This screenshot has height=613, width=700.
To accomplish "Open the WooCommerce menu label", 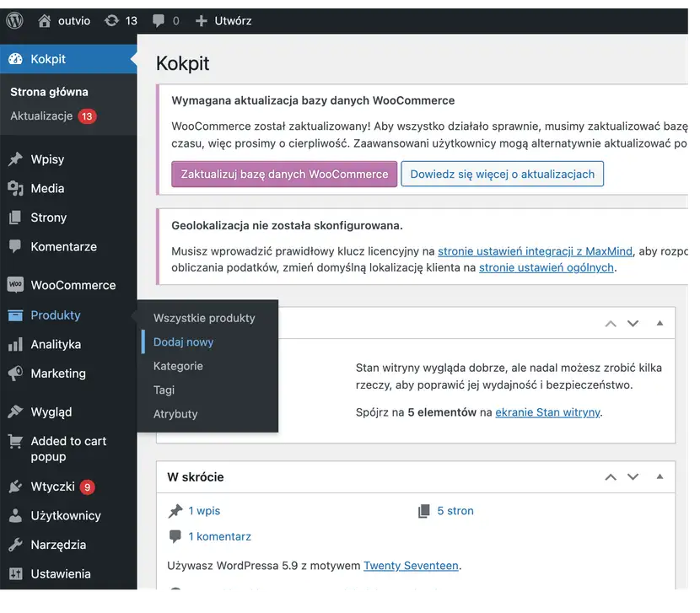I will point(73,285).
